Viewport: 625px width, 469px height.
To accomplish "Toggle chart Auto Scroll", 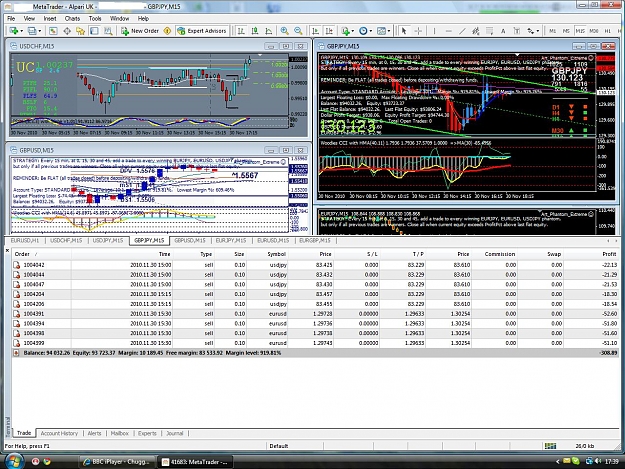I will tap(316, 31).
